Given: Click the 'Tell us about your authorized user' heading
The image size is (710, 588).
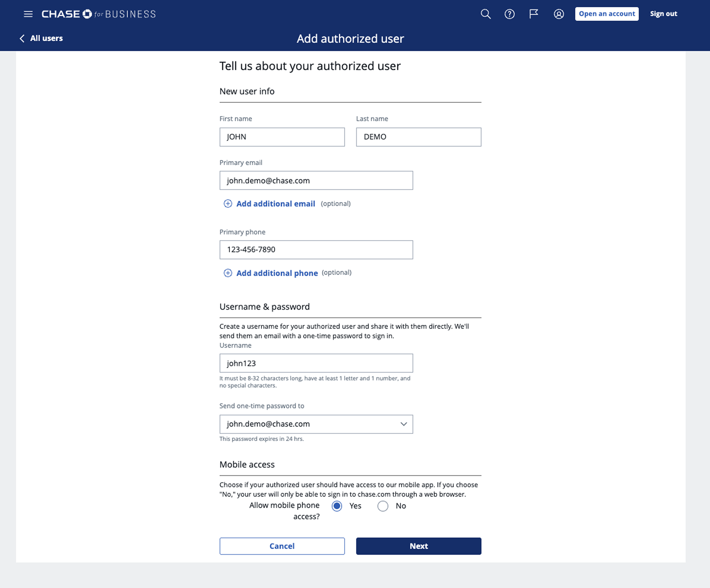Looking at the screenshot, I should [310, 66].
